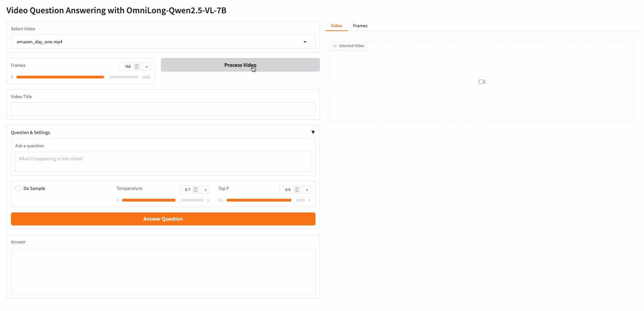Reset the Temperature value icon
The width and height of the screenshot is (644, 311).
205,190
